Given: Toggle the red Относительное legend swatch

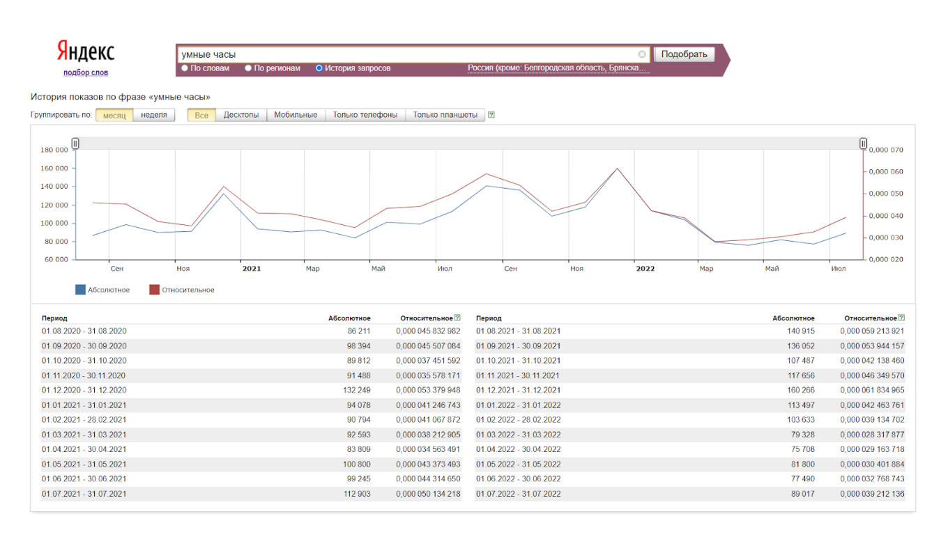Looking at the screenshot, I should click(x=154, y=290).
